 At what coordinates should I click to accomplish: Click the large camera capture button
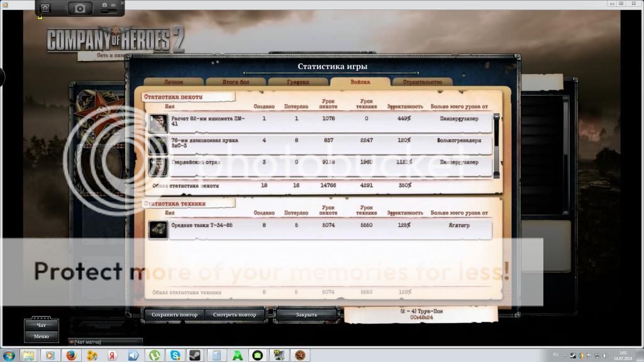coord(80,8)
